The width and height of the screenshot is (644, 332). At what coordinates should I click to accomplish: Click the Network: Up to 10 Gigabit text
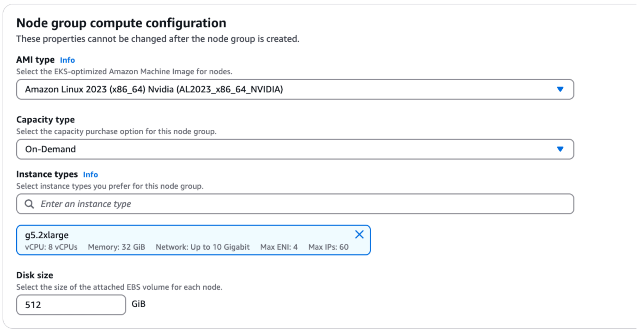[x=202, y=247]
